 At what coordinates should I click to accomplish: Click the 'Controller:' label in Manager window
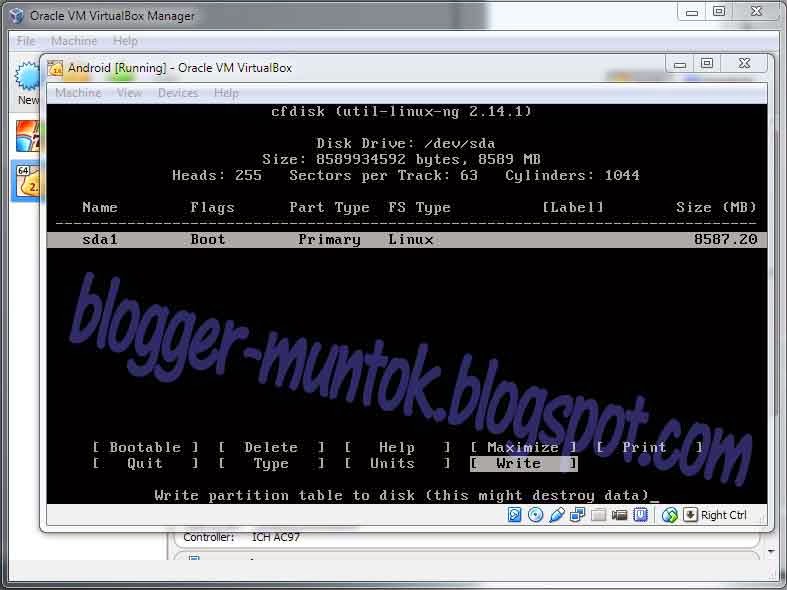pos(208,537)
